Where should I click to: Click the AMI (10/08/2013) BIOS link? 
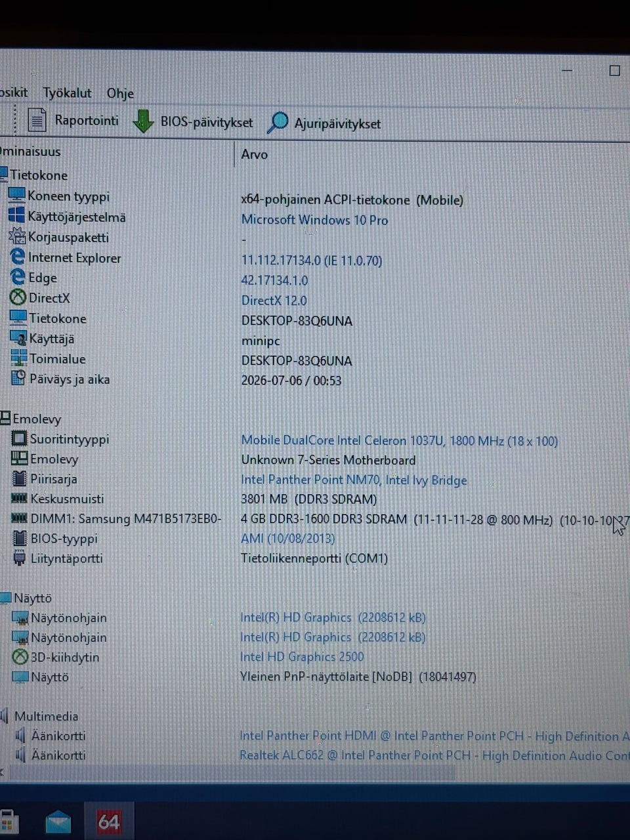[x=287, y=539]
